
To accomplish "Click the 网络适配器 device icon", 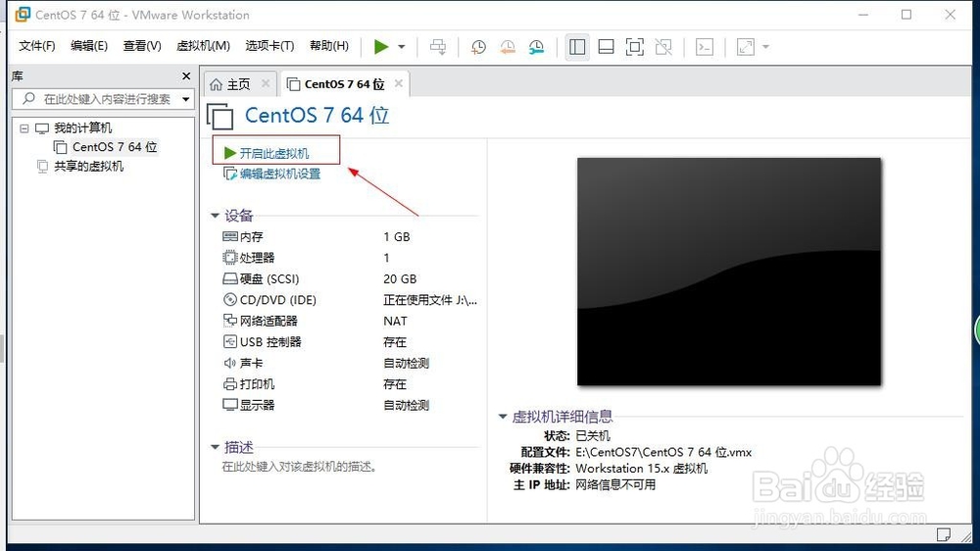I will [230, 321].
